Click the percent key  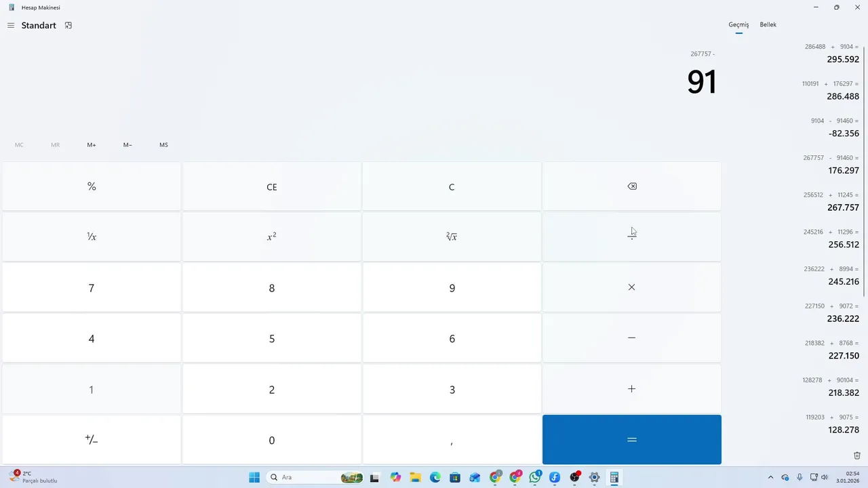pyautogui.click(x=92, y=186)
